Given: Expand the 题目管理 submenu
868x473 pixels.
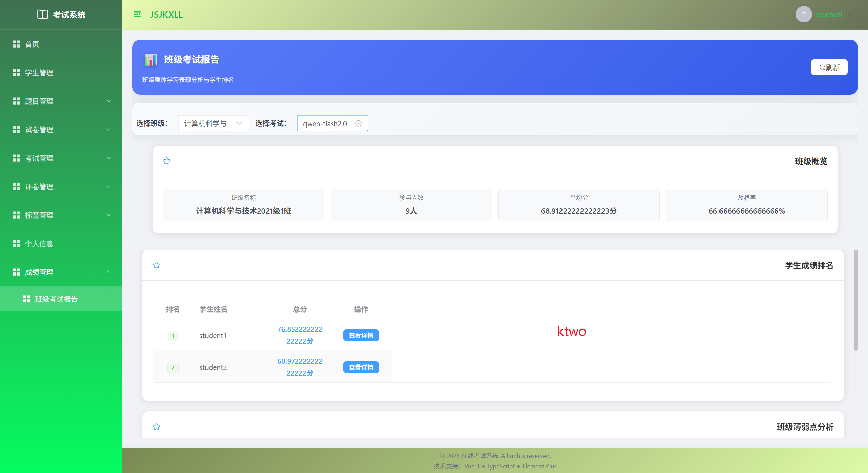Looking at the screenshot, I should (x=61, y=101).
